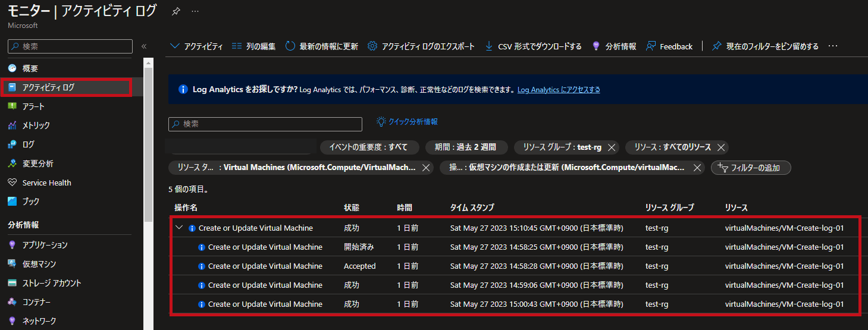Remove the リソース グループ test-rg filter
The image size is (868, 330).
[612, 147]
